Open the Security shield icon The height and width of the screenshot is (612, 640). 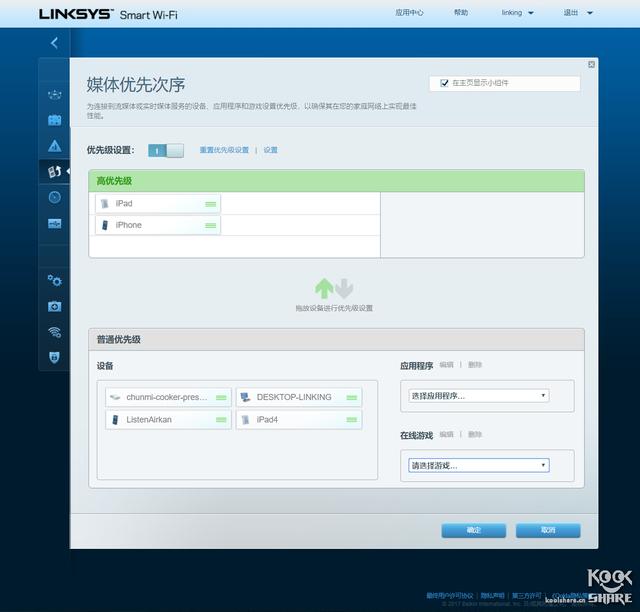click(x=55, y=357)
